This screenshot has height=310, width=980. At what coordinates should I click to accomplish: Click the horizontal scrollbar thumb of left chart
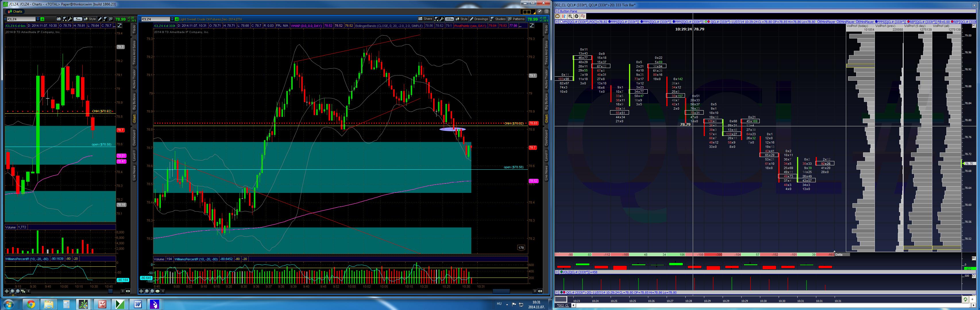click(x=111, y=291)
